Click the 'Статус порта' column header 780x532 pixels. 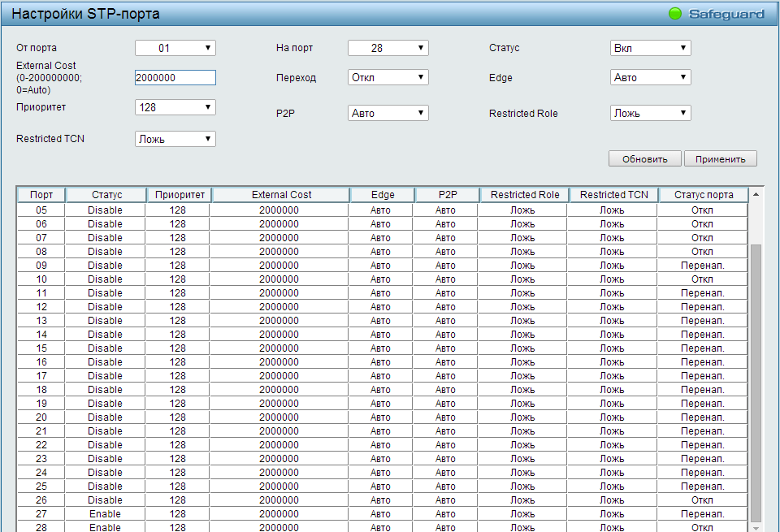703,195
